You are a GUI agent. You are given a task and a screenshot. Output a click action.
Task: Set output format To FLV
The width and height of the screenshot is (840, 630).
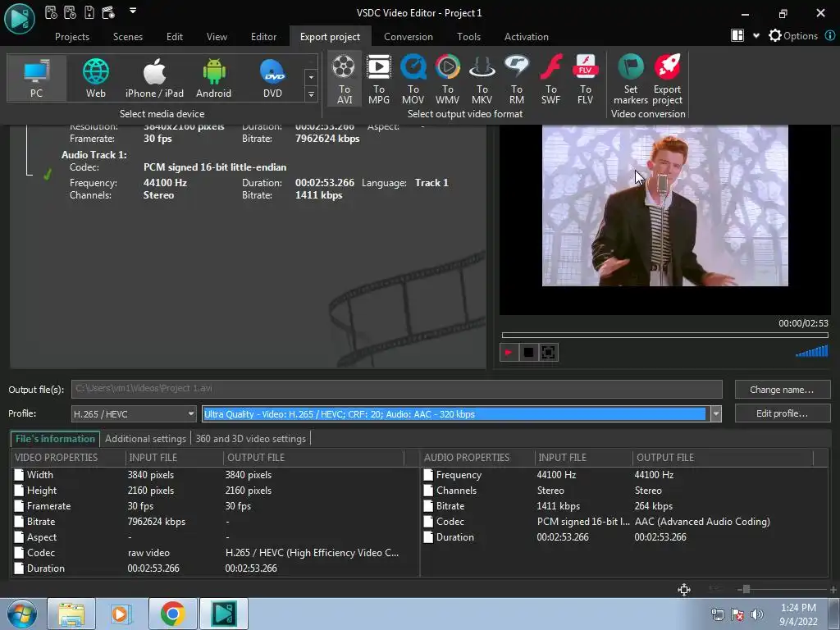coord(585,80)
